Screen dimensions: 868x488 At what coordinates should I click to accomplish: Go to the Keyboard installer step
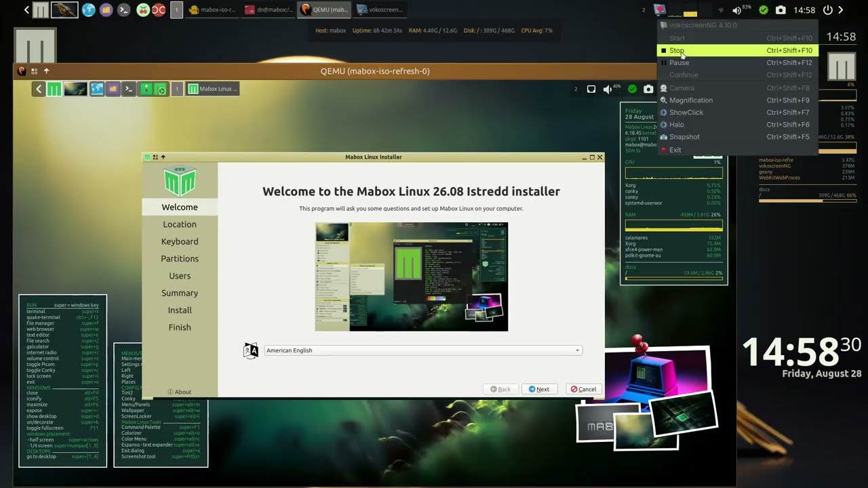coord(180,241)
